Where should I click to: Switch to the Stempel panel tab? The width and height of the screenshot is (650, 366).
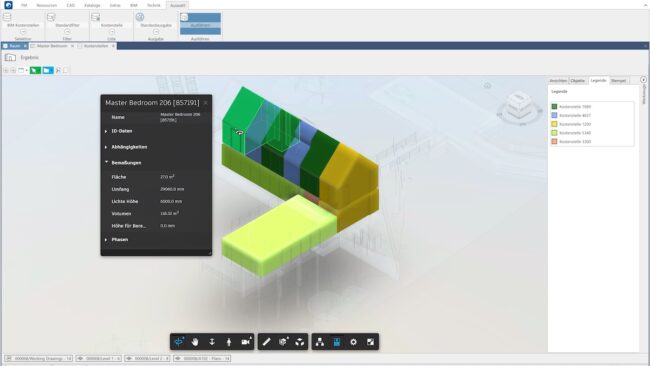click(618, 81)
